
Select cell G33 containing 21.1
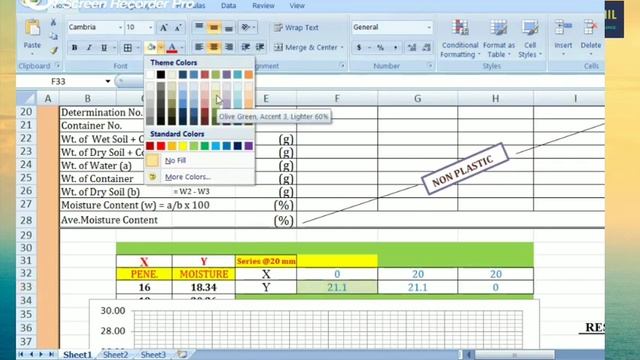pyautogui.click(x=418, y=287)
